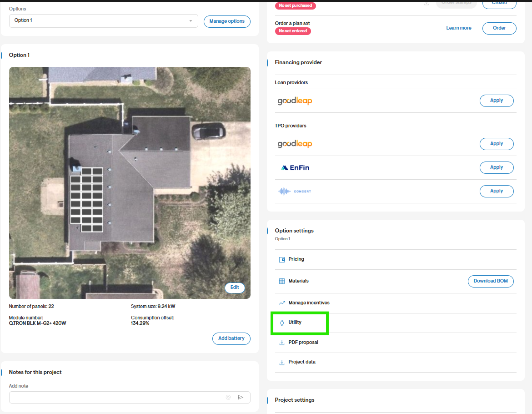Click Edit on the roof design image

[x=235, y=288]
